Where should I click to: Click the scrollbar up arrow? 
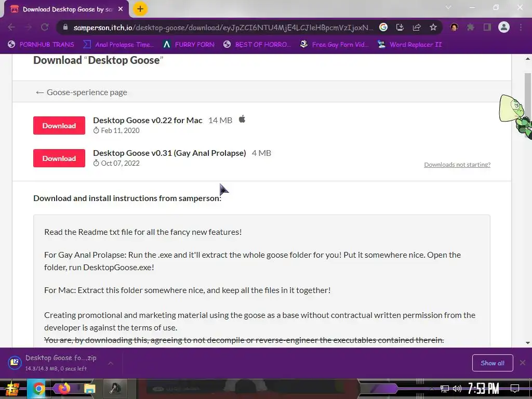(x=528, y=59)
